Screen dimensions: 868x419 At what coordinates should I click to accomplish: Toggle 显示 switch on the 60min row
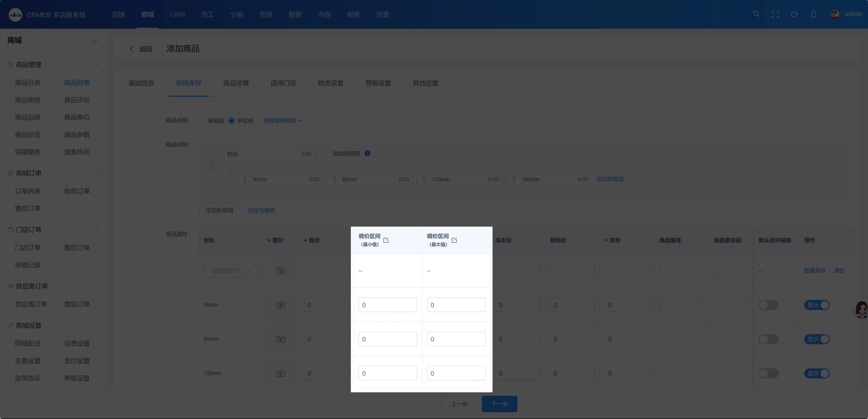coord(817,339)
